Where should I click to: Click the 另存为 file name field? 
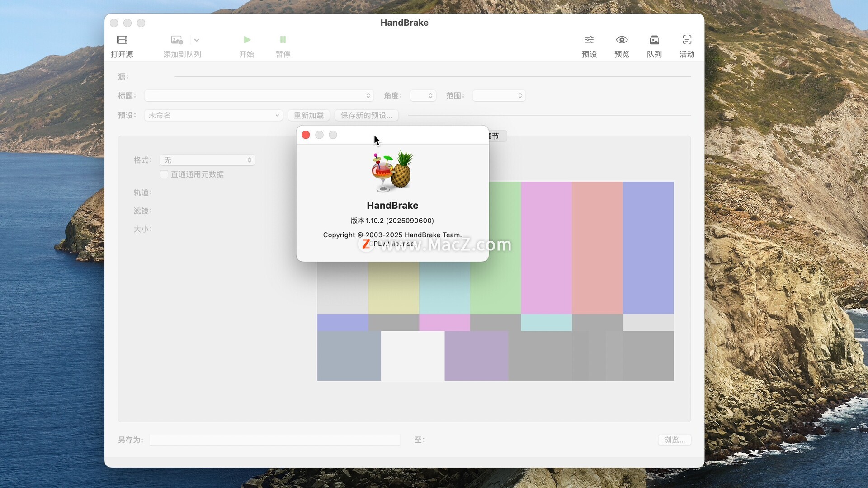click(x=275, y=440)
